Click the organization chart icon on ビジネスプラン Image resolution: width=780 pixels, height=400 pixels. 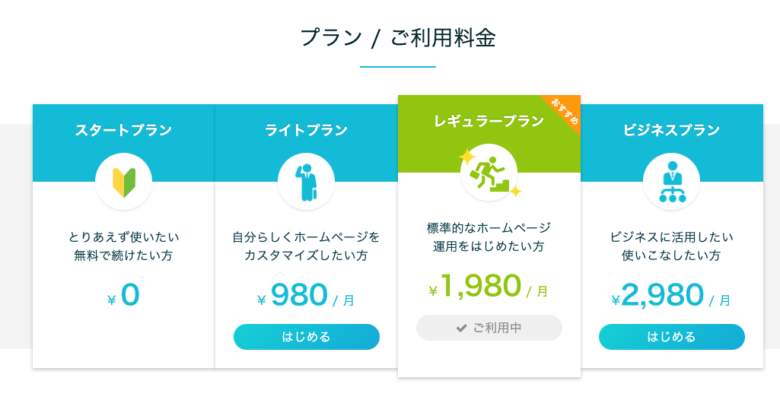coord(672,182)
